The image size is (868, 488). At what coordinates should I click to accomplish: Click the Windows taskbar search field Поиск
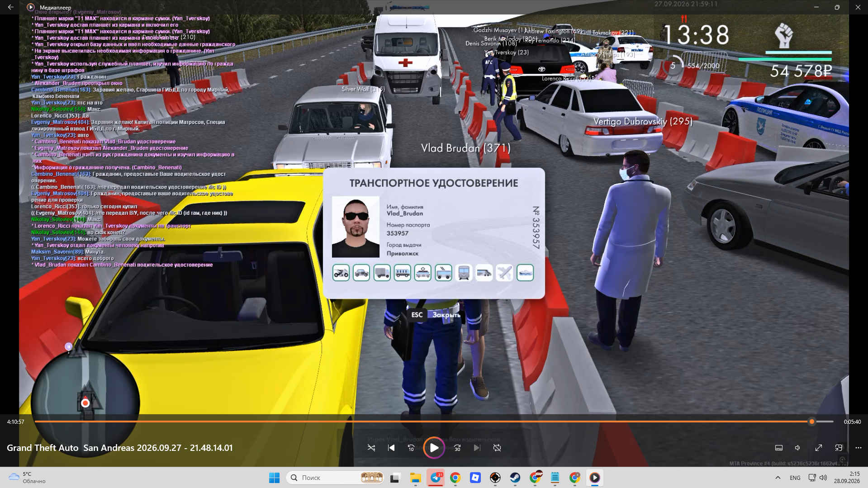pos(335,478)
